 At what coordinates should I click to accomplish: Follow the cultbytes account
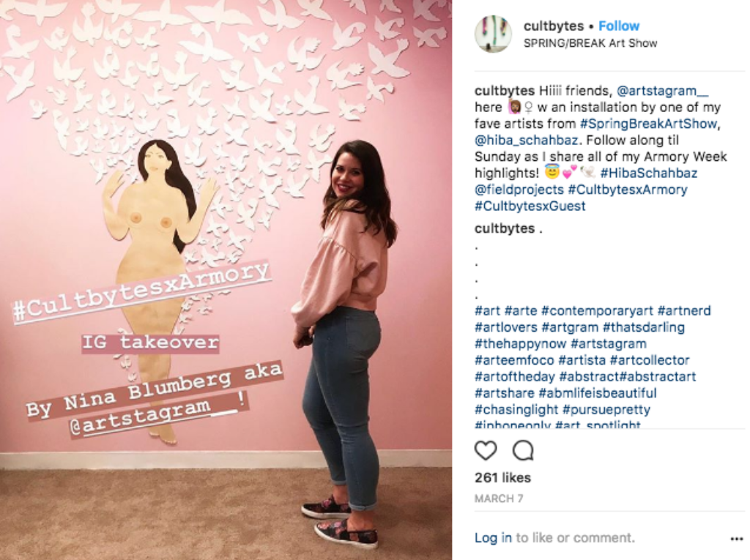coord(619,26)
